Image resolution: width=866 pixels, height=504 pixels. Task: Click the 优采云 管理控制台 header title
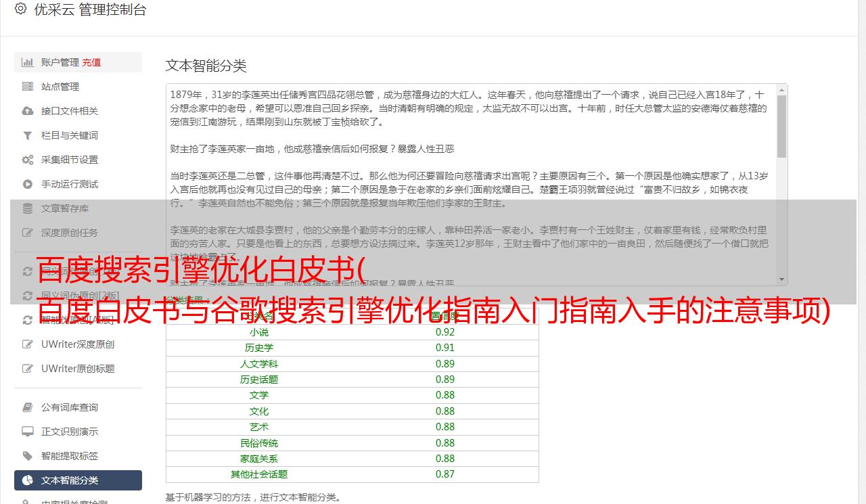click(x=90, y=9)
